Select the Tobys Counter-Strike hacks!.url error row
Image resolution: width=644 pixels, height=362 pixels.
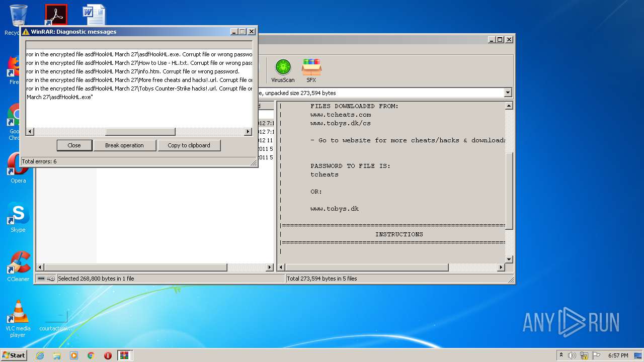coord(139,88)
